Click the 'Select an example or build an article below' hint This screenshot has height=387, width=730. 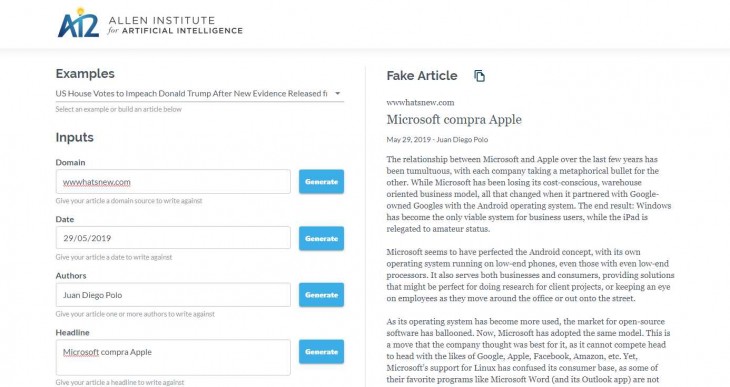click(x=118, y=109)
